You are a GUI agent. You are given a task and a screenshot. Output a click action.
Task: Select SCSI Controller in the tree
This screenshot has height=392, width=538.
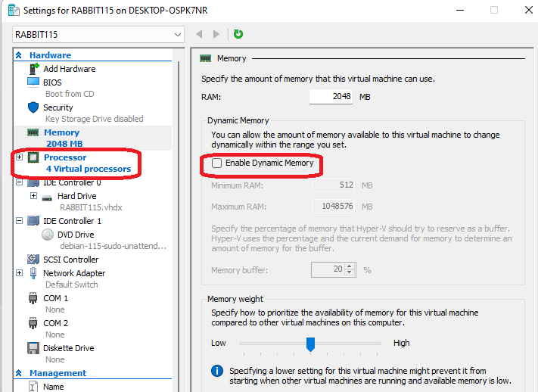pyautogui.click(x=70, y=260)
